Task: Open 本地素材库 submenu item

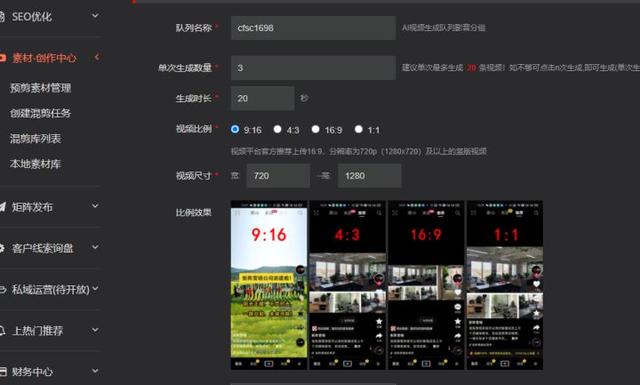Action: 36,164
